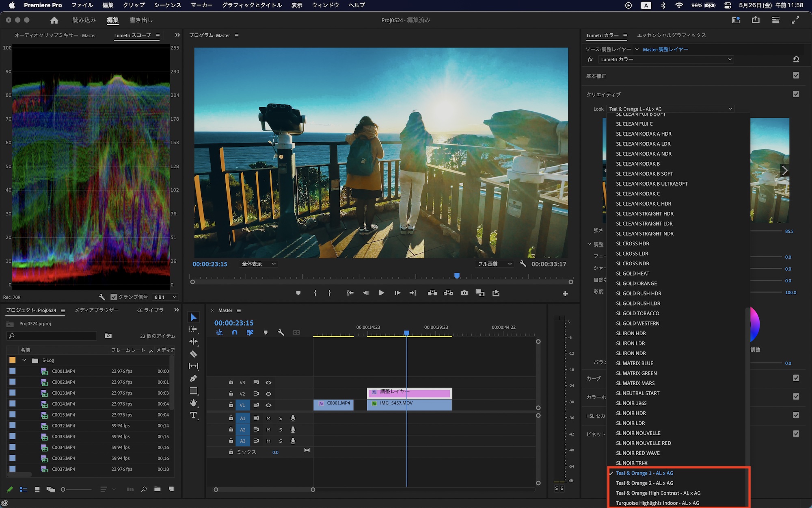Select SL GOLD WESTERN look from list
Image resolution: width=812 pixels, height=508 pixels.
tap(637, 323)
